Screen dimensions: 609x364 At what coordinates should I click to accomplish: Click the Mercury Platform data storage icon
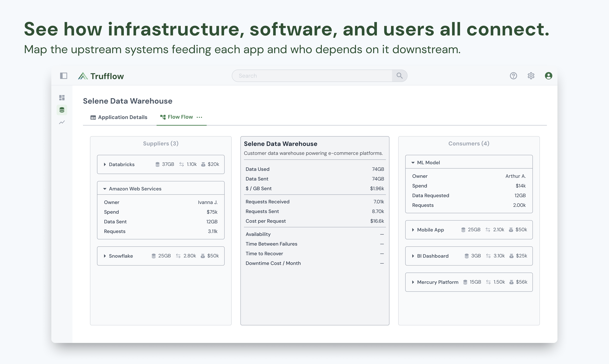click(x=465, y=282)
